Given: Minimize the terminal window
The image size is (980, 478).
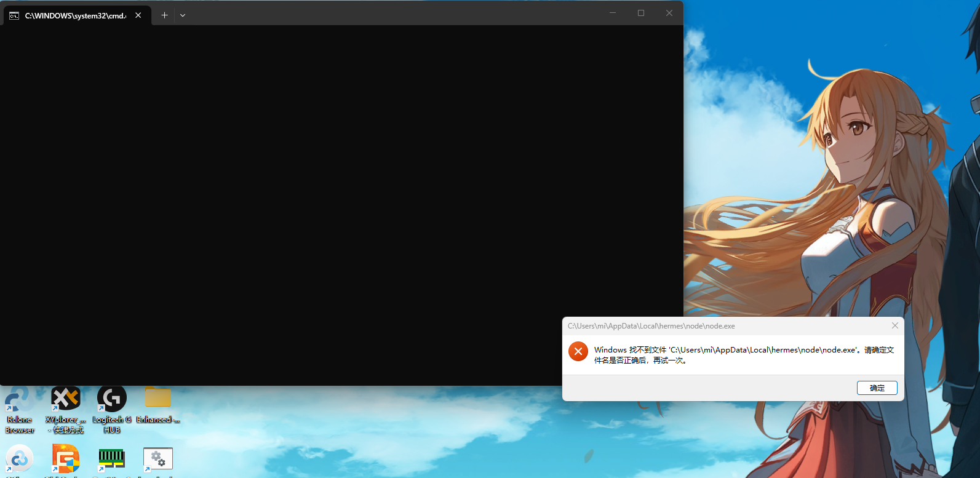Looking at the screenshot, I should tap(613, 13).
